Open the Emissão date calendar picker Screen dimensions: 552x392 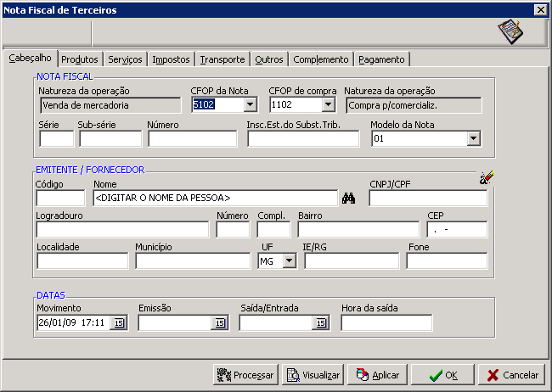[219, 323]
